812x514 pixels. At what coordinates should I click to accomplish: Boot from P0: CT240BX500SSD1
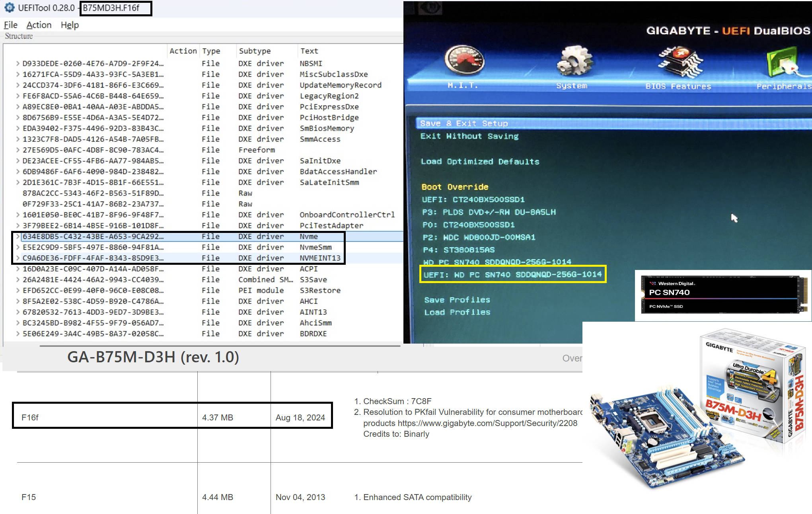pos(468,225)
